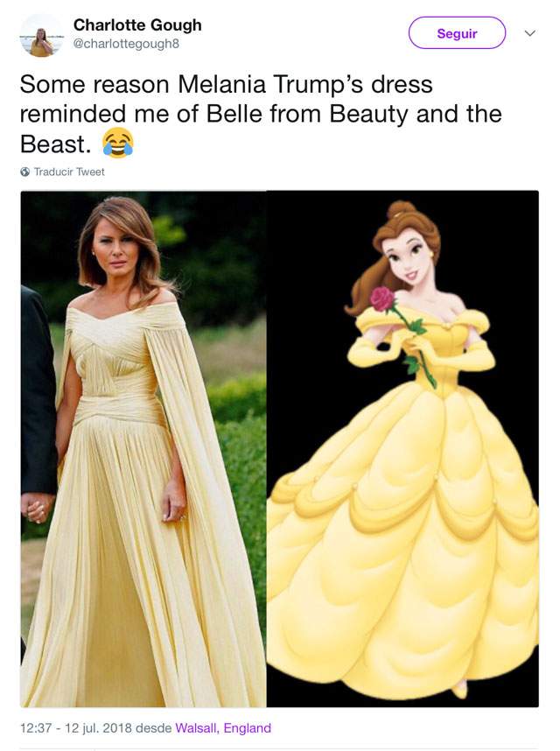Click the Charlotte Gough display name
Viewport: 560px width, 751px height.
coord(137,25)
